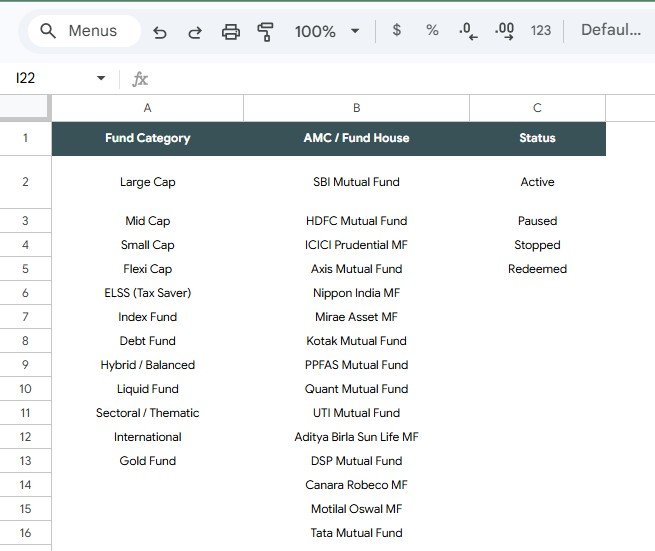Select the Sectoral / Thematic cell
The width and height of the screenshot is (655, 551).
pyautogui.click(x=147, y=413)
